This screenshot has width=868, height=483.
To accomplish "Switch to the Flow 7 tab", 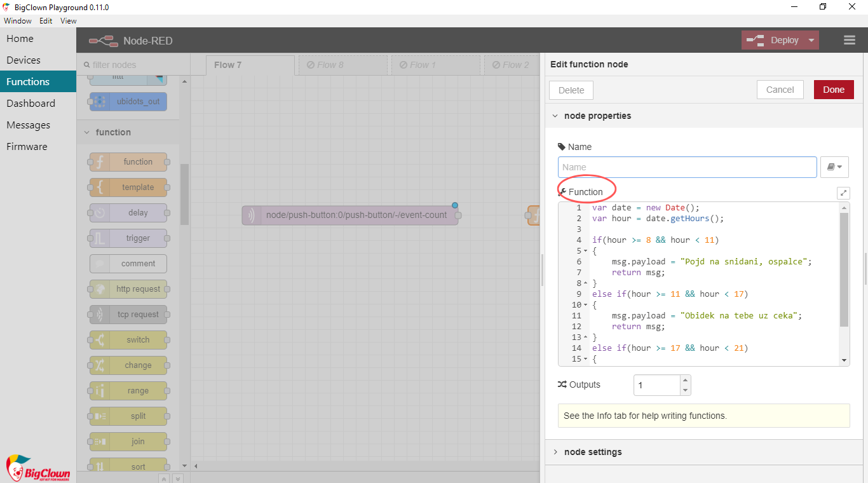I will (x=250, y=65).
